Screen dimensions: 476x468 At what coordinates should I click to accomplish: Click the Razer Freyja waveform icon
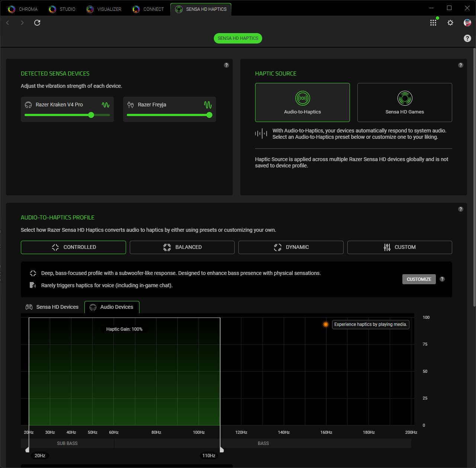point(208,105)
